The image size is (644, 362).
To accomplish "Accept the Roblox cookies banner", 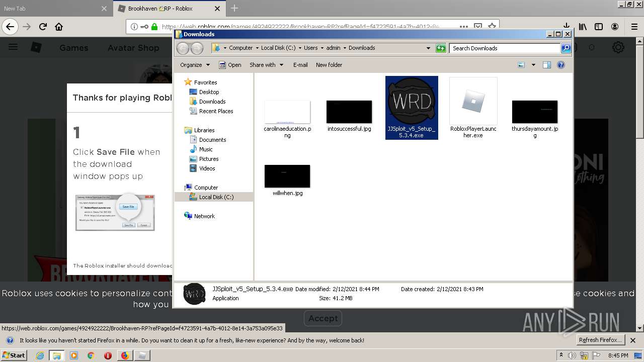I will tap(323, 318).
